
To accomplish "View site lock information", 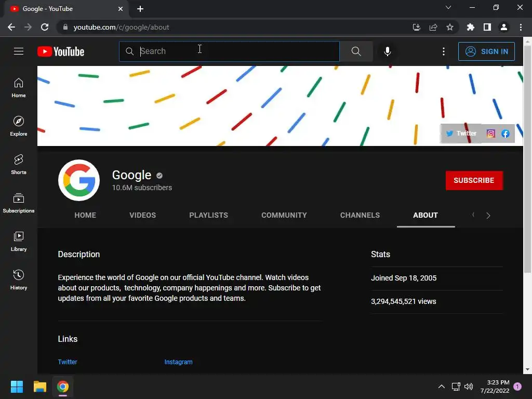I will coord(65,27).
